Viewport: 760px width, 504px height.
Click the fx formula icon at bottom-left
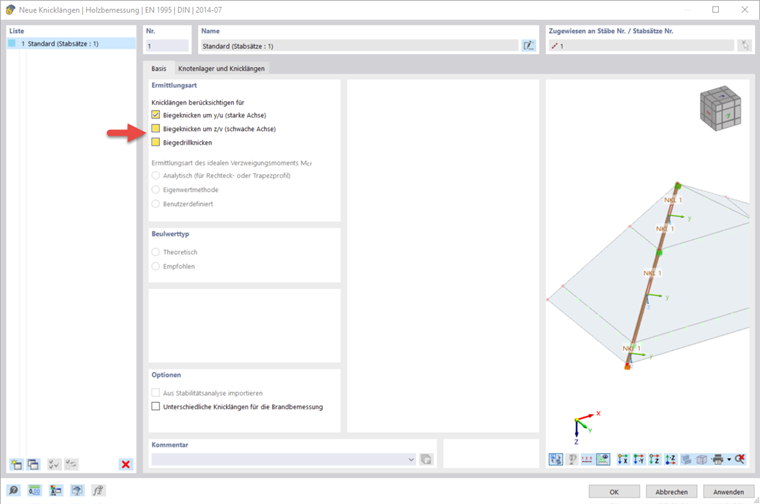(98, 490)
